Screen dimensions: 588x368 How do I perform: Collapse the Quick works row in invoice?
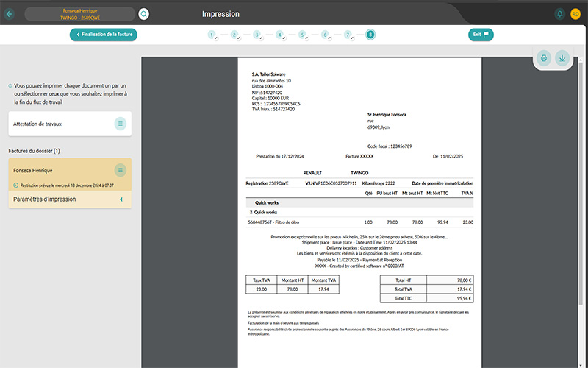tap(251, 212)
